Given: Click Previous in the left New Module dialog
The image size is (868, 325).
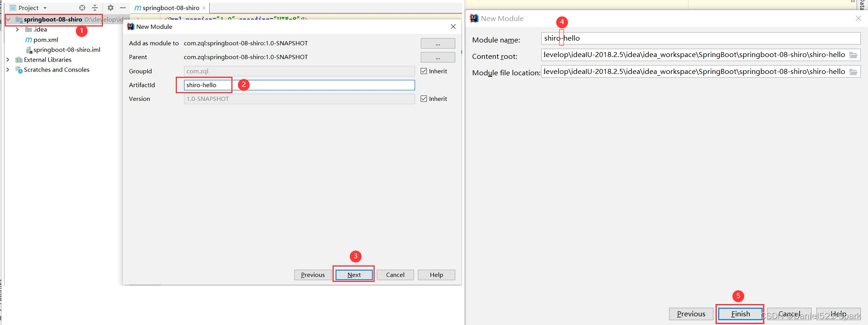Looking at the screenshot, I should [x=313, y=275].
